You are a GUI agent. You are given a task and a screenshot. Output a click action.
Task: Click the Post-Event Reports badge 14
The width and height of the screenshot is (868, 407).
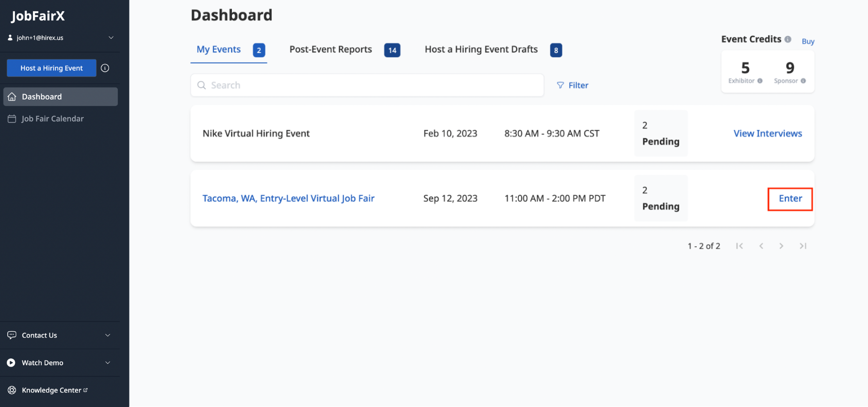click(x=392, y=50)
